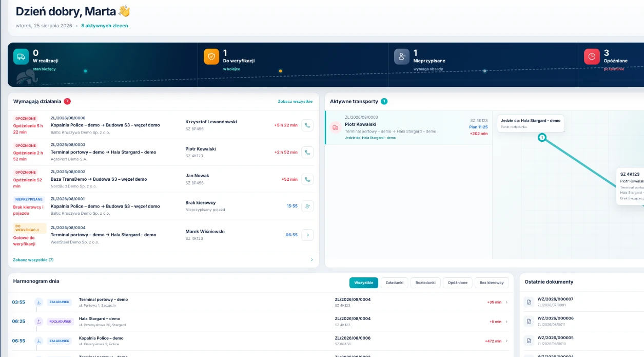Screen dimensions: 644x357
Task: Select the Piotr Kowalski active transport card
Action: click(408, 127)
